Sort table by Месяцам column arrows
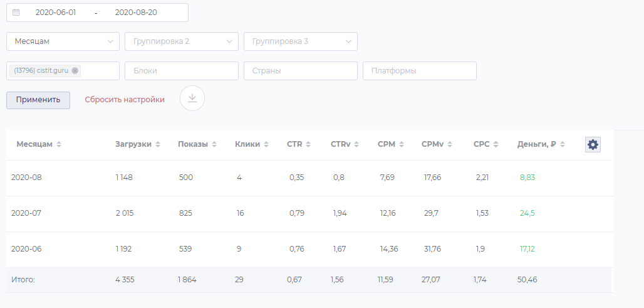644x308 pixels. tap(59, 144)
